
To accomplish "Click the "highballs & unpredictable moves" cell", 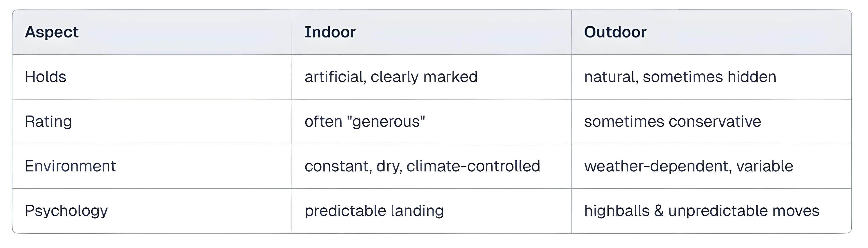I will pyautogui.click(x=702, y=211).
